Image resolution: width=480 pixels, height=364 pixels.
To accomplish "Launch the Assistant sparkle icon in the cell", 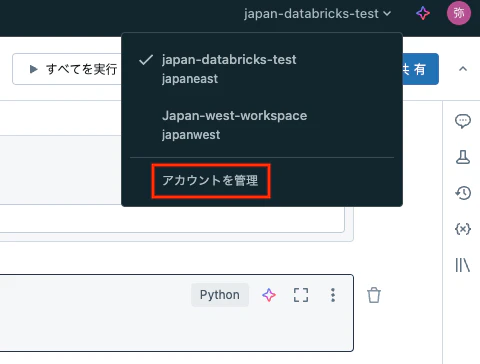I will [x=269, y=295].
